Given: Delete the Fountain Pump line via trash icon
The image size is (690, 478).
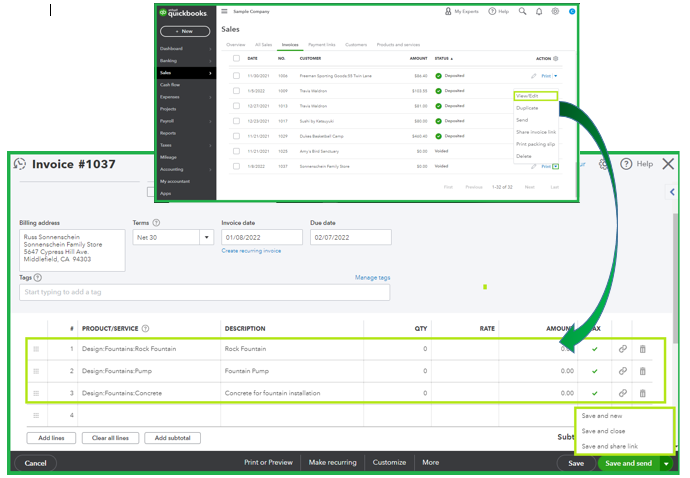Looking at the screenshot, I should (x=642, y=371).
